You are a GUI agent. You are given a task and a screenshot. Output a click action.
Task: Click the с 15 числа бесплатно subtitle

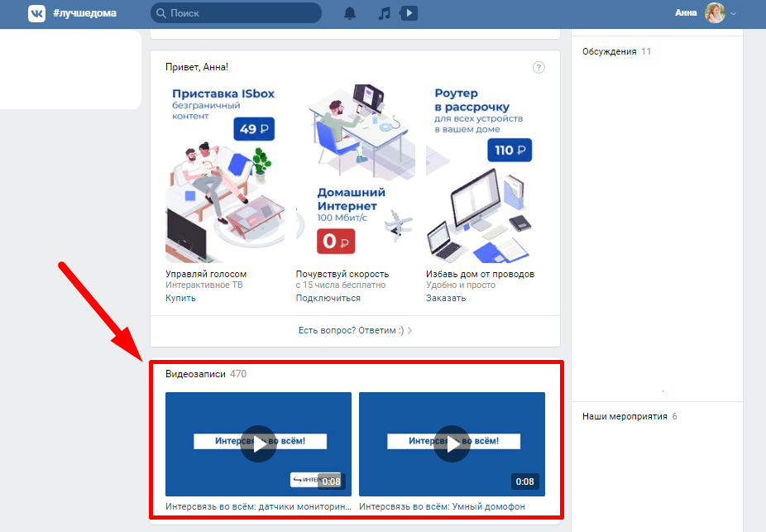pyautogui.click(x=341, y=285)
